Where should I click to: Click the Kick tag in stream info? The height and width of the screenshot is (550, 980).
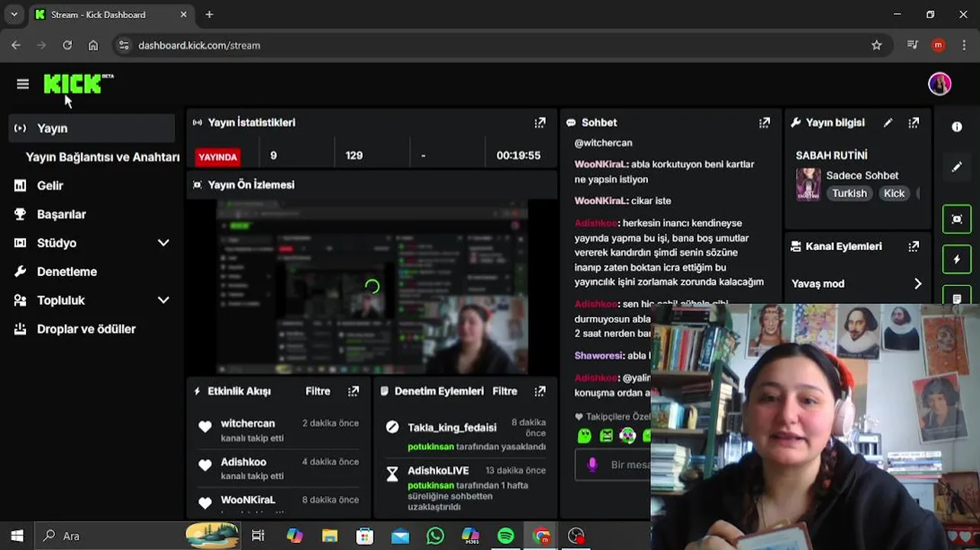(894, 193)
